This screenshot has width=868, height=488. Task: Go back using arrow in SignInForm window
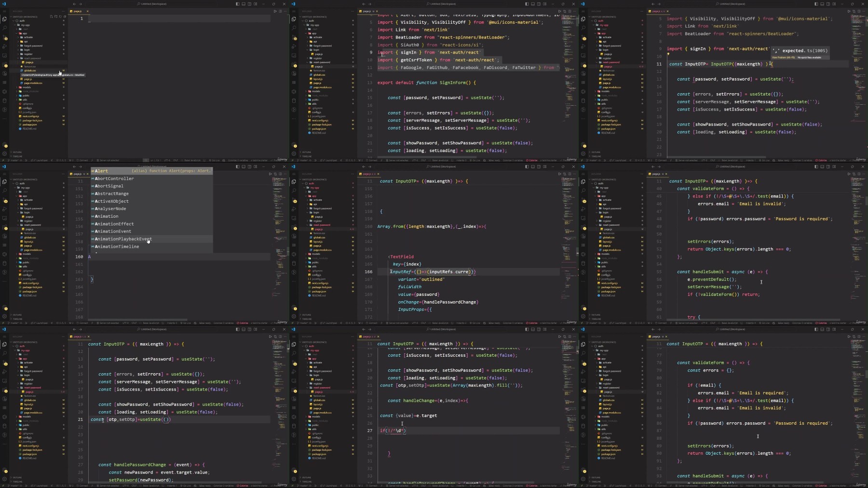pyautogui.click(x=364, y=4)
